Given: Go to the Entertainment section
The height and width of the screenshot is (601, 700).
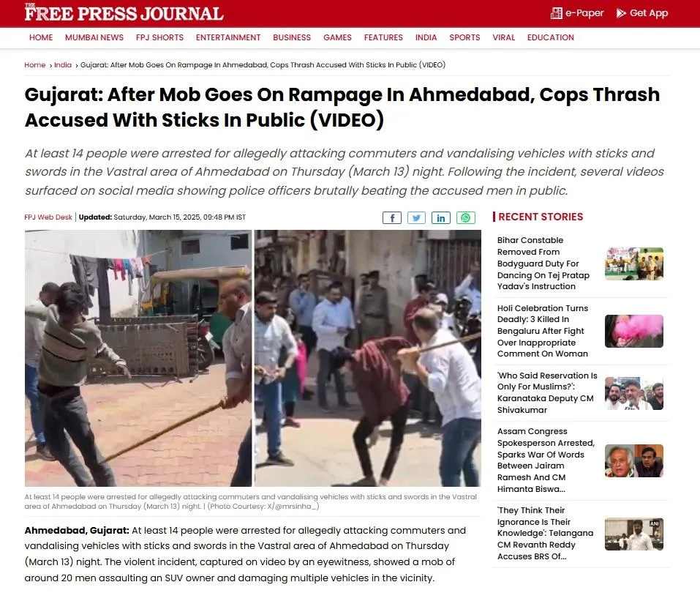Looking at the screenshot, I should pyautogui.click(x=228, y=37).
